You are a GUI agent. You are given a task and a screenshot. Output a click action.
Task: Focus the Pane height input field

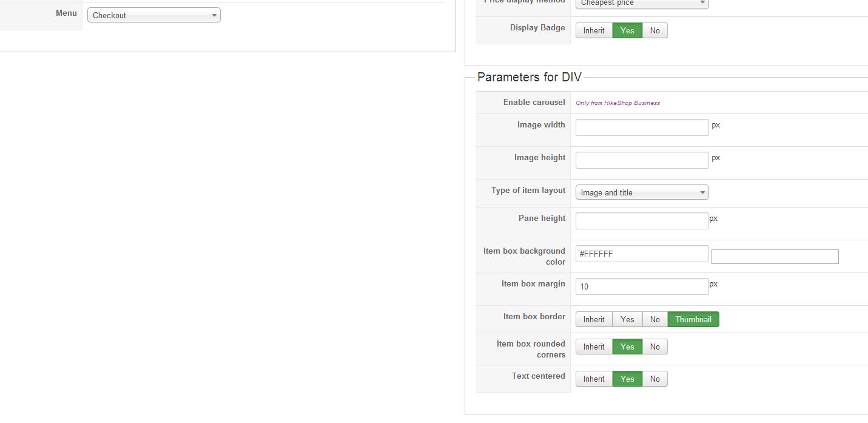pos(642,221)
